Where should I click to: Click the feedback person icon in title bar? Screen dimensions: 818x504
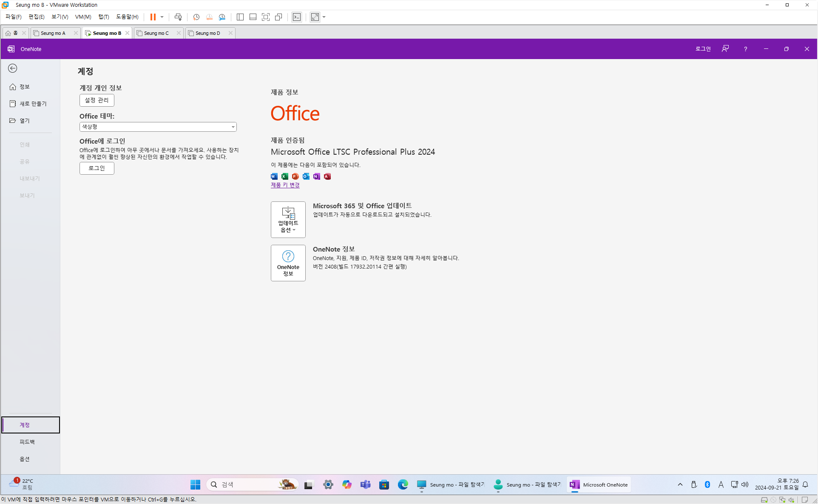point(725,49)
